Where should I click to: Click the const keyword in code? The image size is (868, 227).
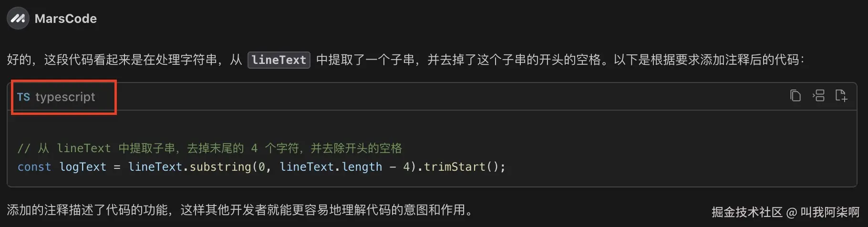point(34,167)
